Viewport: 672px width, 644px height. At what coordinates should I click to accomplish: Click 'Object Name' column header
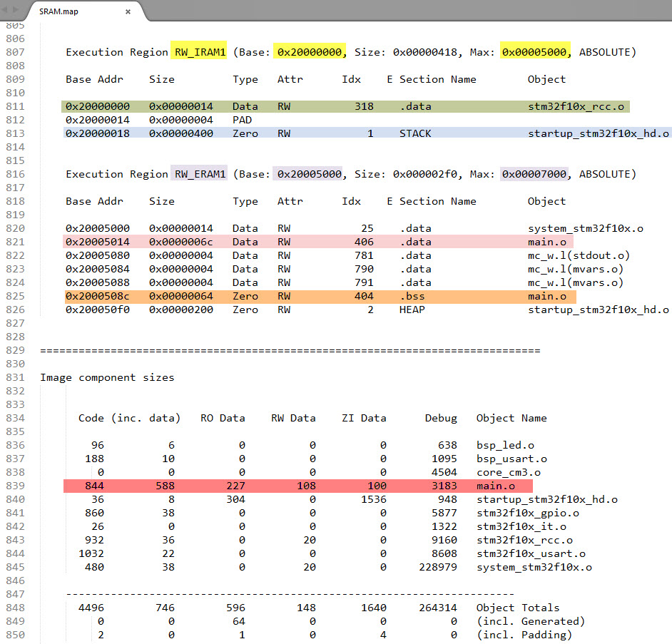[x=511, y=418]
